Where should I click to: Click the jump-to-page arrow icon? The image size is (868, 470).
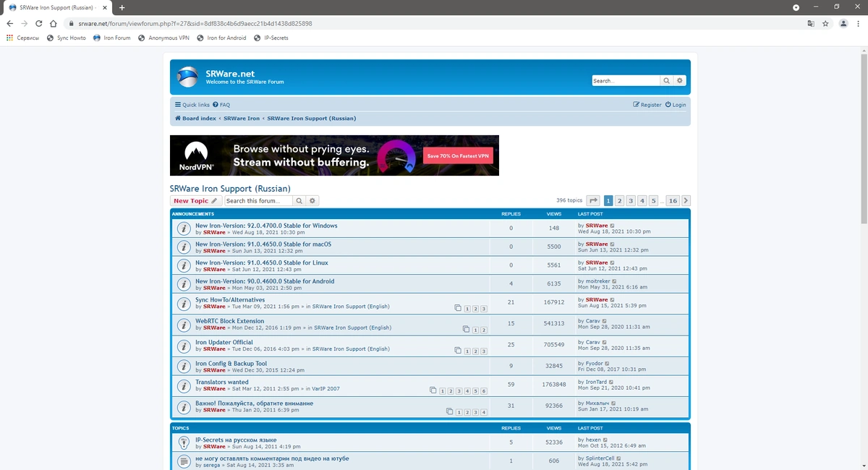(x=593, y=200)
